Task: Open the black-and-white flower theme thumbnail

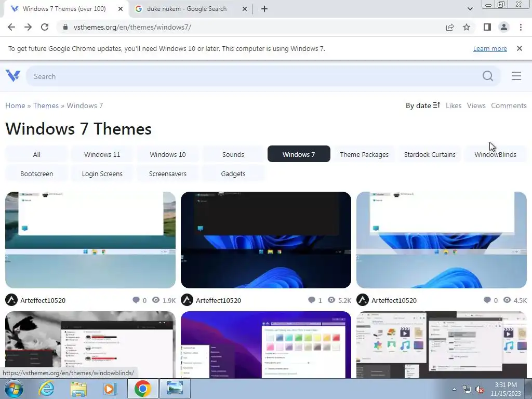Action: (x=90, y=344)
